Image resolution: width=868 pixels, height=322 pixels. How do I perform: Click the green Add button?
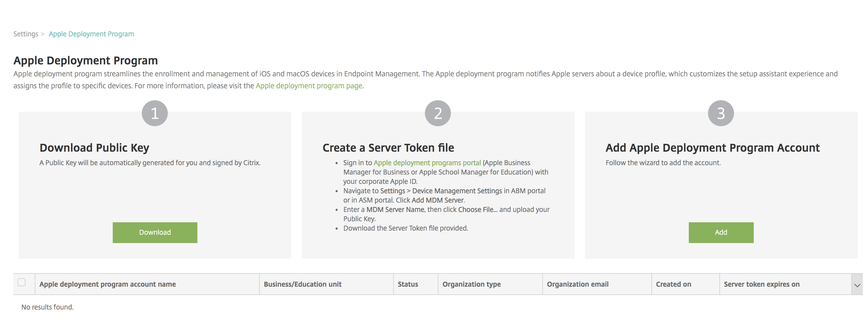click(721, 232)
